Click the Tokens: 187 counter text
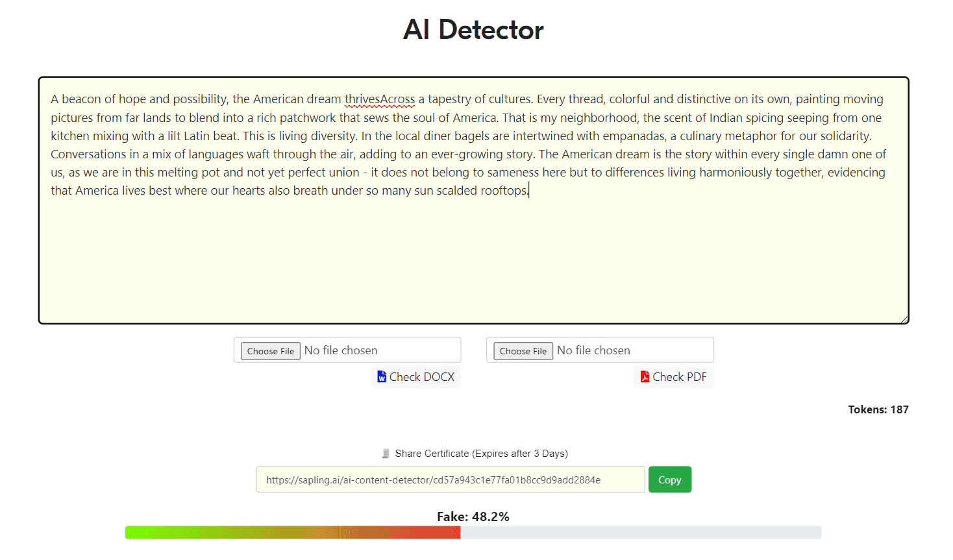Viewport: 953px width, 560px height. (x=878, y=409)
